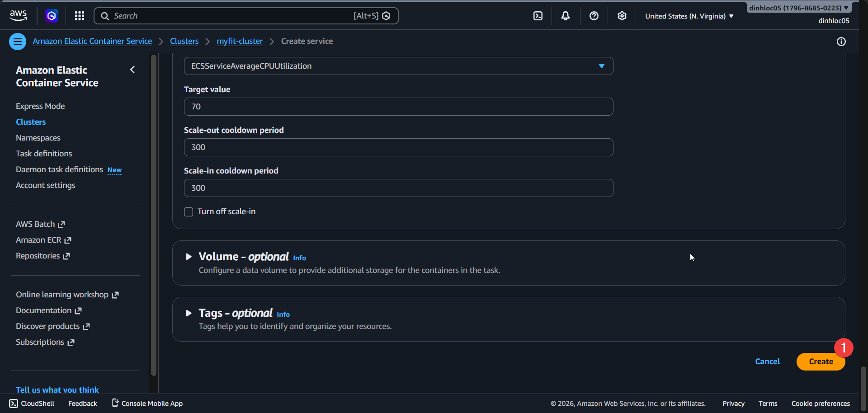Screen dimensions: 868x413
Task: Open the Console Mobile App icon
Action: (114, 403)
